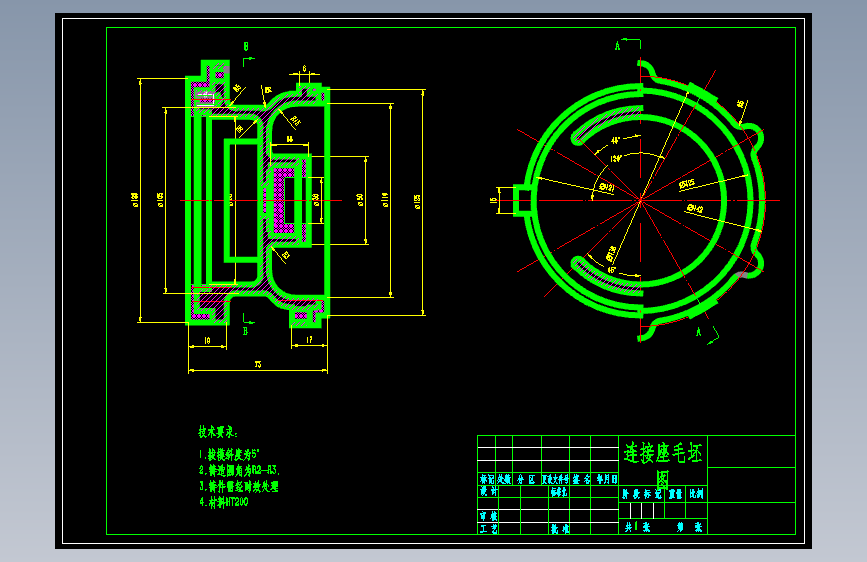Click the 分区 cell in title block
This screenshot has width=867, height=562.
tap(526, 480)
